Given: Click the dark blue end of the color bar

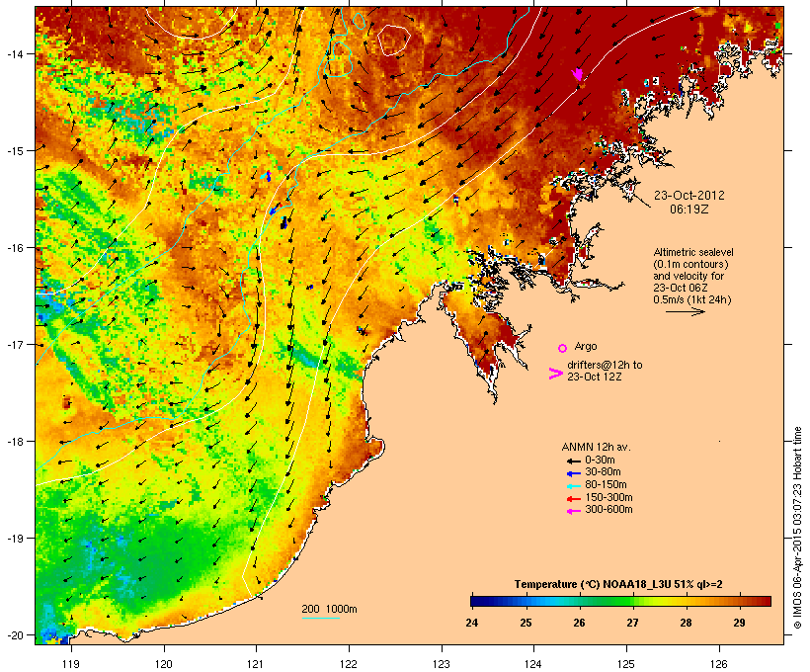Looking at the screenshot, I should (476, 601).
